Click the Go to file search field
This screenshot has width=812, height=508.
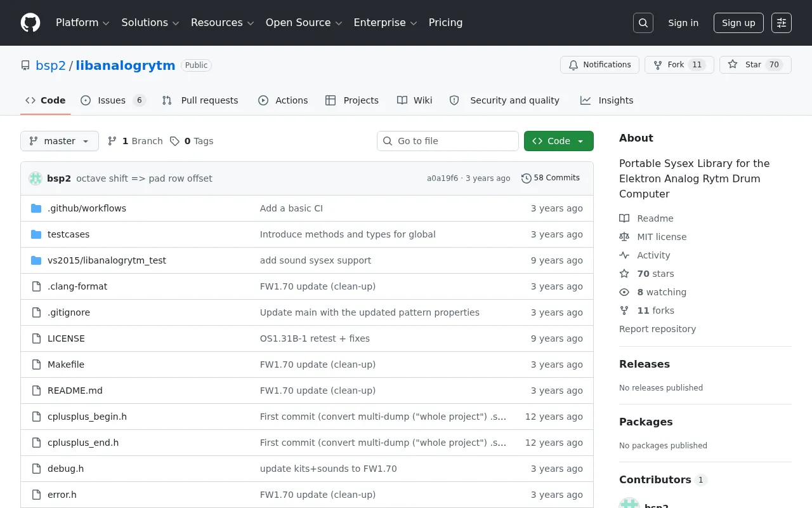pyautogui.click(x=448, y=141)
